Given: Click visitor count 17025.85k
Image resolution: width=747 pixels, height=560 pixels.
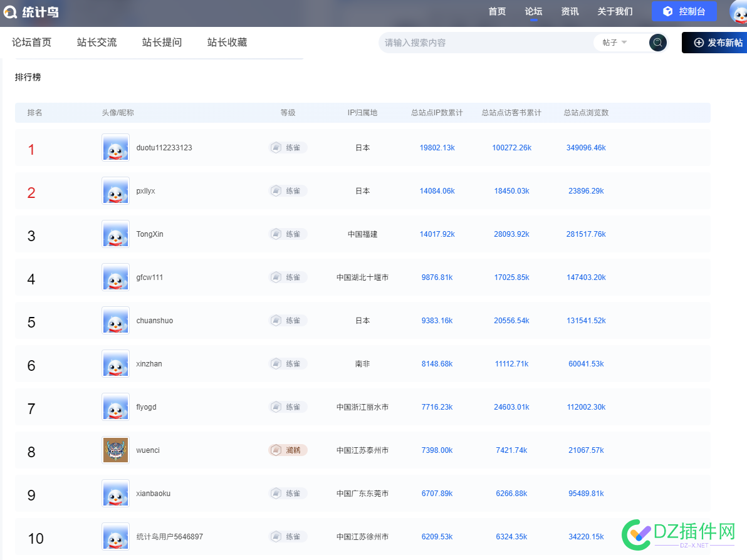Looking at the screenshot, I should pos(511,277).
